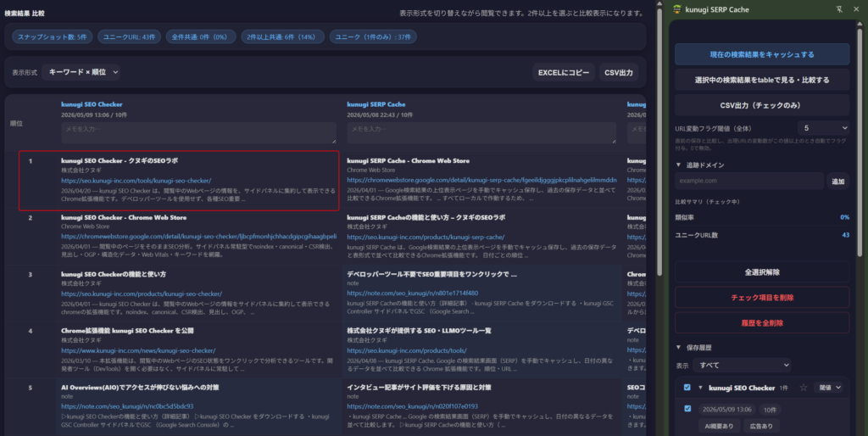This screenshot has height=436, width=868.
Task: Click title kunugi SERP Cache - Chrome Web Store
Action: point(408,160)
